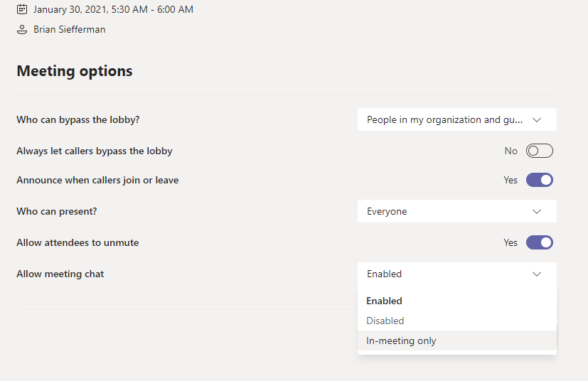Expand the Who can present dropdown

click(456, 211)
